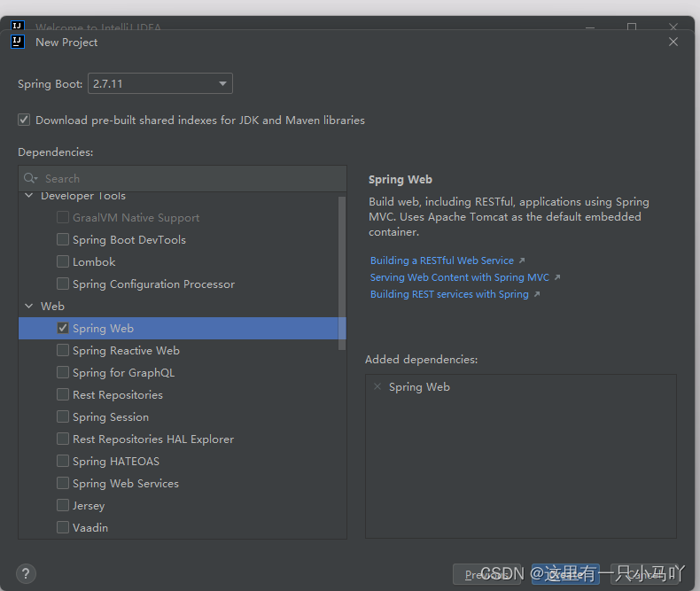Click the IntelliJ icon in New Project title
The height and width of the screenshot is (591, 700).
click(18, 42)
